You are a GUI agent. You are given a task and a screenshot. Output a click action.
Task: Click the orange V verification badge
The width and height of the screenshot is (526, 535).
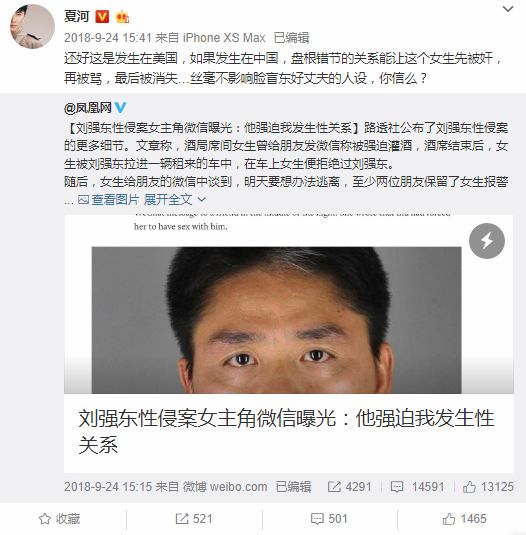point(102,16)
